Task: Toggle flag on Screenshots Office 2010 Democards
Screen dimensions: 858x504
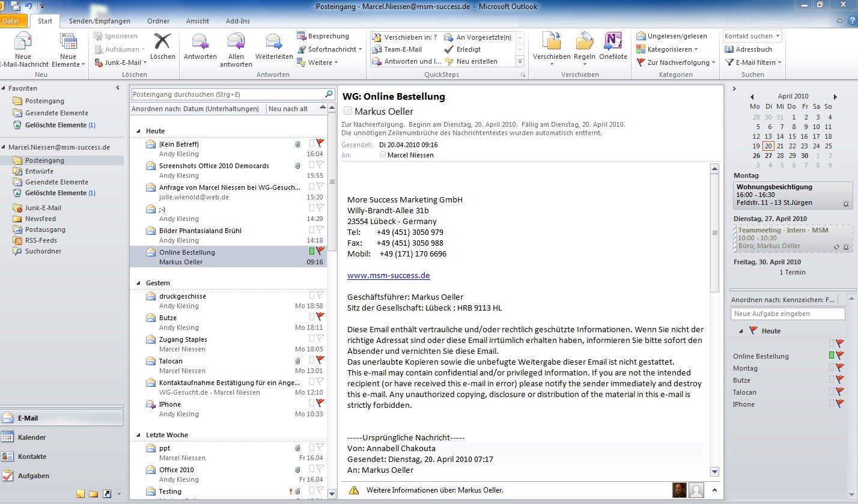Action: coord(320,165)
